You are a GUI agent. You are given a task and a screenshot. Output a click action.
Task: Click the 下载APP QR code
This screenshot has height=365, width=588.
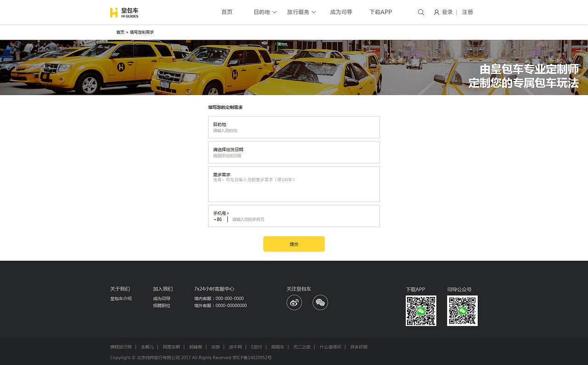(x=421, y=311)
